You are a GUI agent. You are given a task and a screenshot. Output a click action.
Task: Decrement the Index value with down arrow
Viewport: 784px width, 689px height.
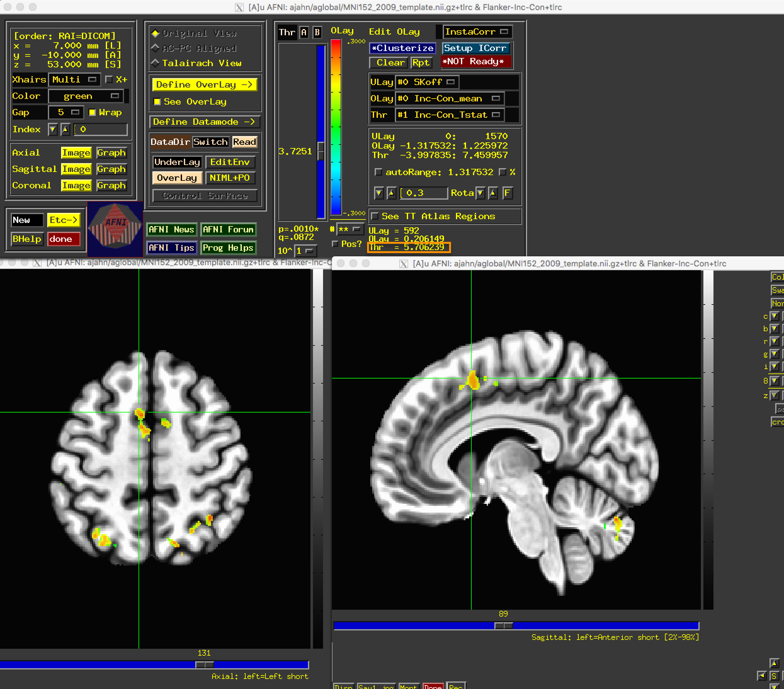pos(53,129)
